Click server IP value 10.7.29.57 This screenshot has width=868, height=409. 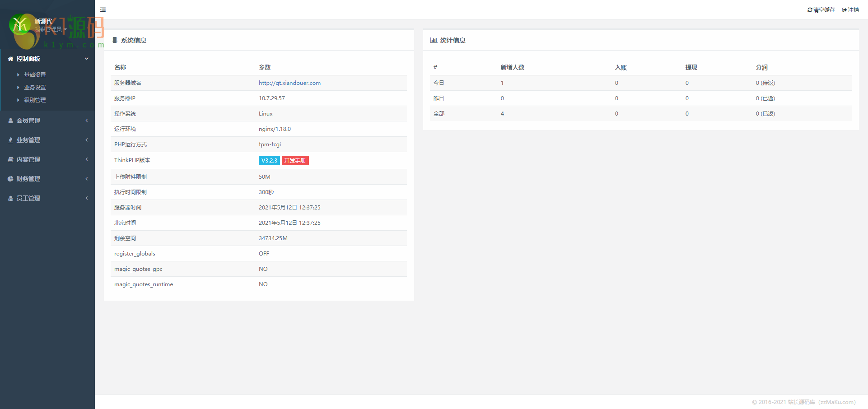[272, 98]
